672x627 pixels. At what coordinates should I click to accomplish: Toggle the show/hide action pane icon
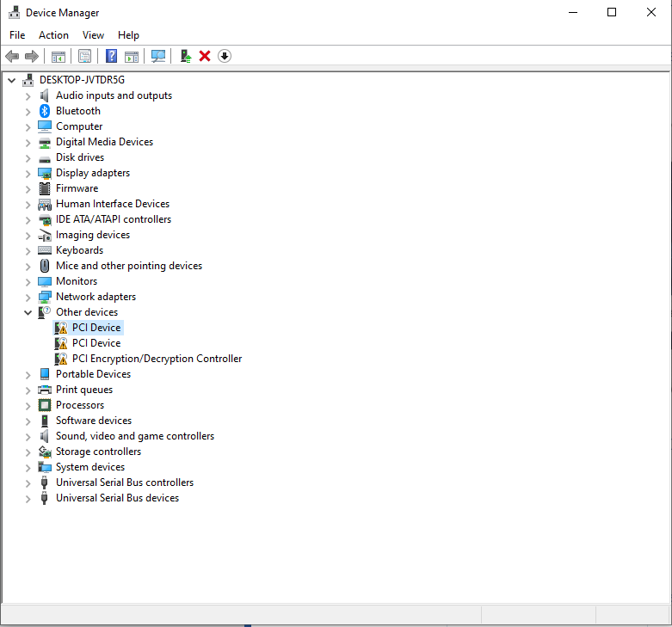pyautogui.click(x=132, y=56)
